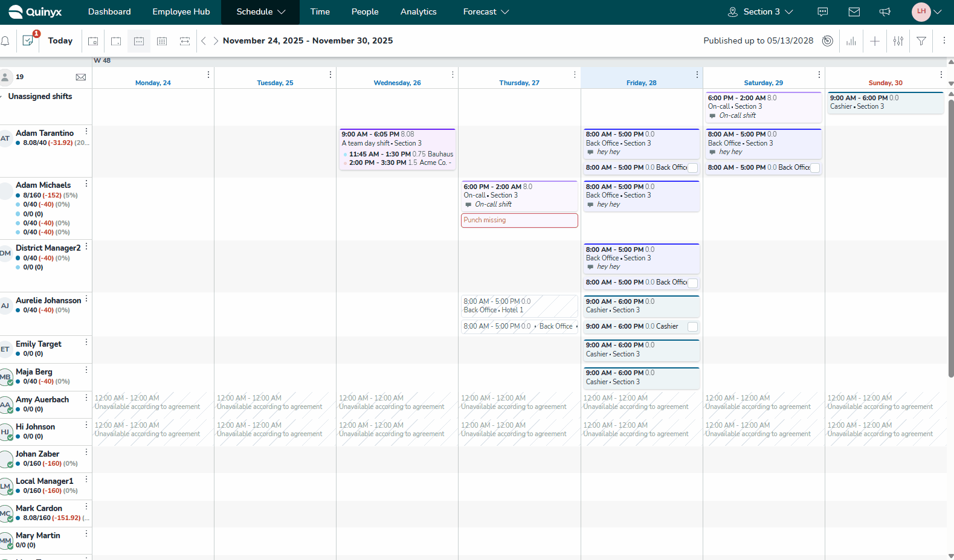Open display options sliders icon
The width and height of the screenshot is (954, 560).
(x=898, y=41)
